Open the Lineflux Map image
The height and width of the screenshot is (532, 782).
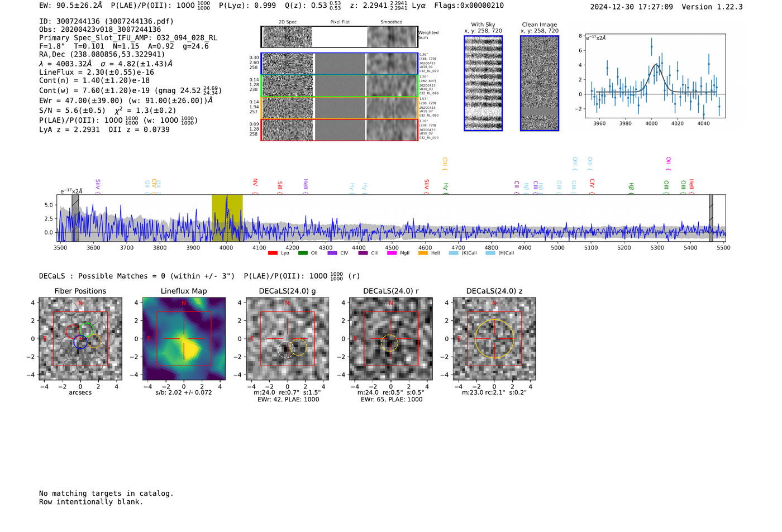click(184, 339)
